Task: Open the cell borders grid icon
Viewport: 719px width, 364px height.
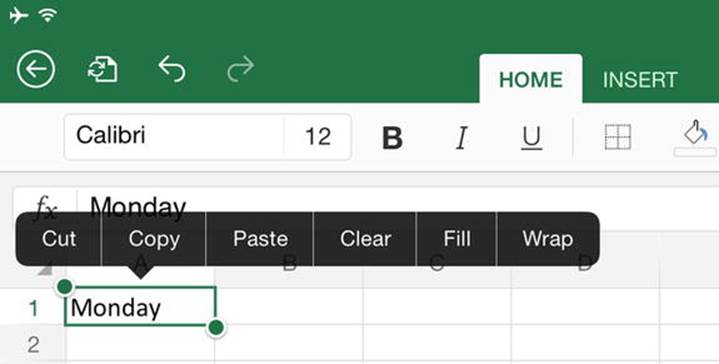Action: pos(618,137)
